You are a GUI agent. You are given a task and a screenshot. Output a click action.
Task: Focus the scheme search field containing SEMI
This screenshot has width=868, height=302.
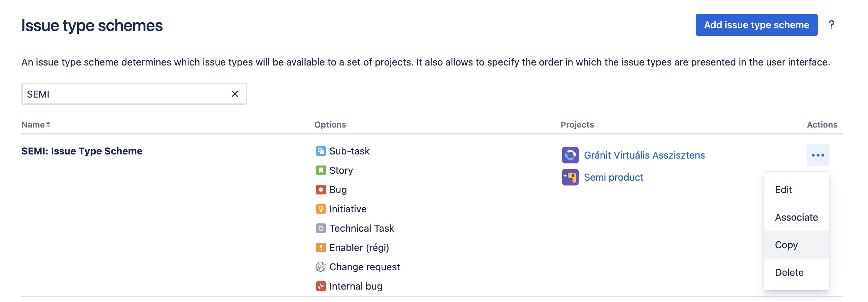tap(124, 94)
